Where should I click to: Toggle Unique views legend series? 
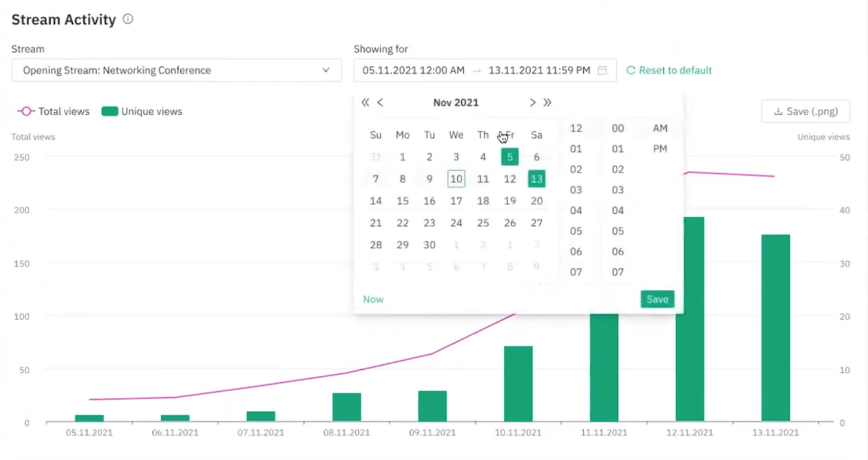(142, 112)
